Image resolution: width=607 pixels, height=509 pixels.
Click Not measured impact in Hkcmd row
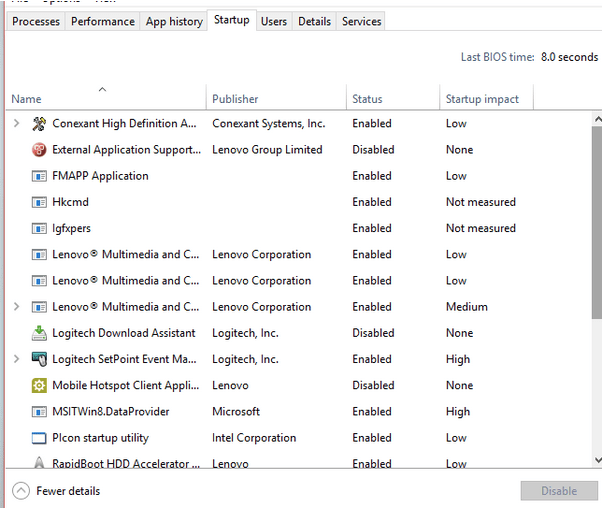click(481, 202)
